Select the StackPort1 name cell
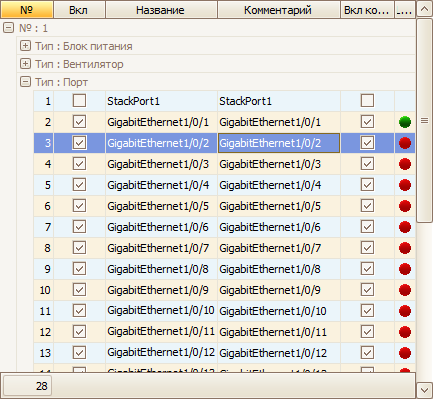Viewport: 433px width, 399px height. (161, 101)
